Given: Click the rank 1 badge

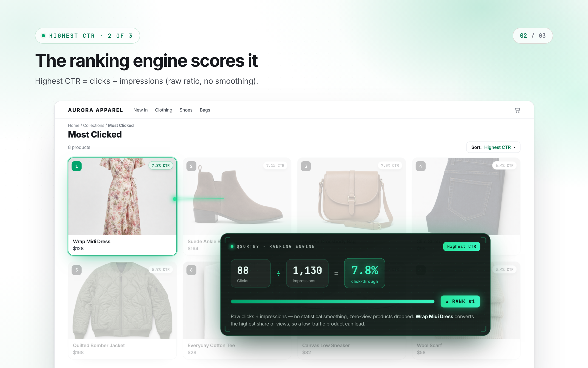Looking at the screenshot, I should (76, 166).
